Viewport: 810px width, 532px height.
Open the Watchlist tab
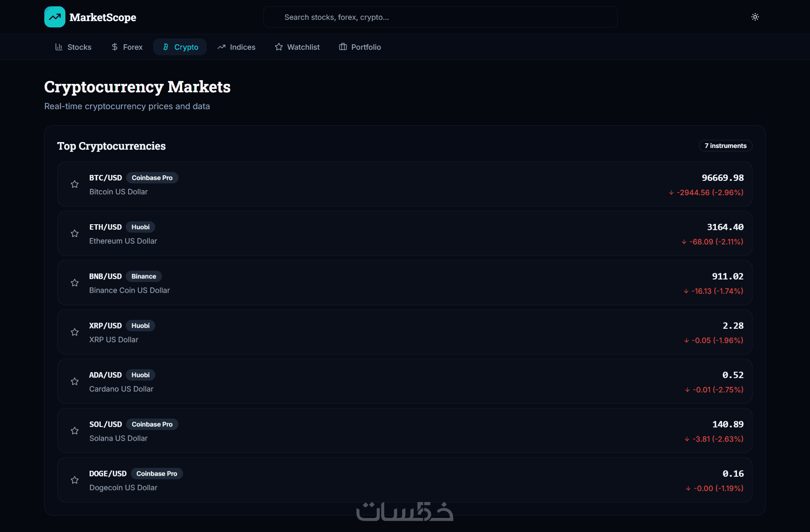click(297, 47)
